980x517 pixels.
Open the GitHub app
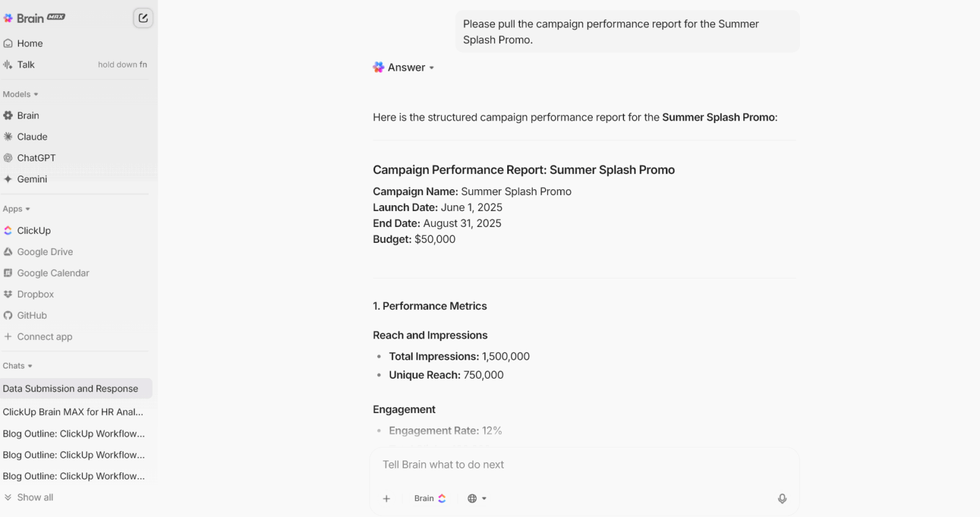(32, 316)
